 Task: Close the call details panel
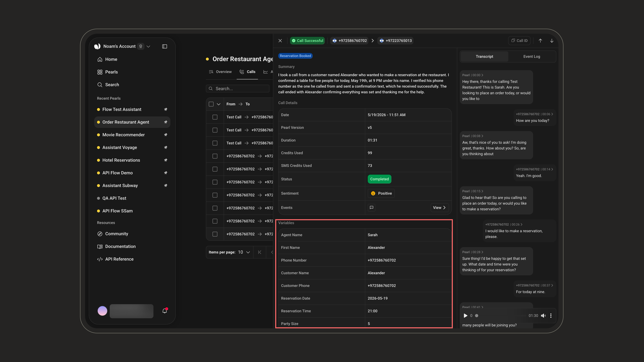pyautogui.click(x=280, y=41)
